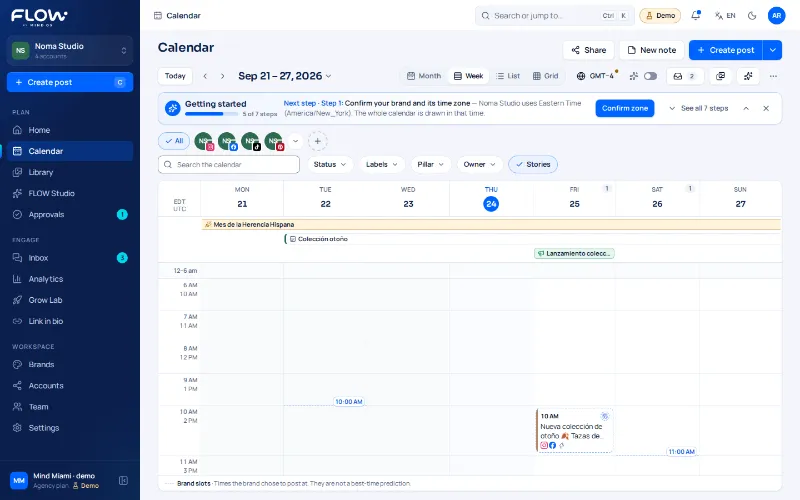Switch to Grid view
The width and height of the screenshot is (800, 500).
pos(545,76)
